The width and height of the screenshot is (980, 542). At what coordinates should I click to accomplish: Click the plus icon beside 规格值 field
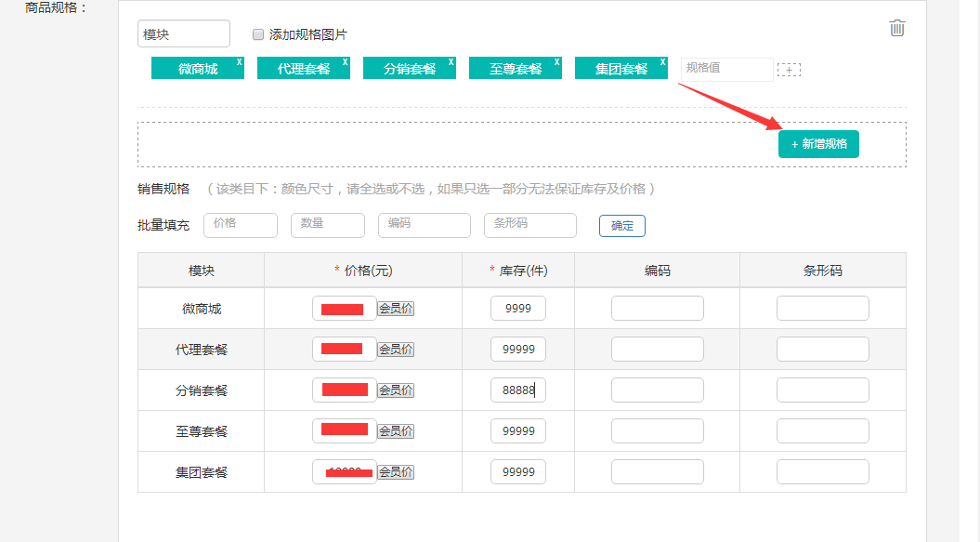tap(789, 70)
